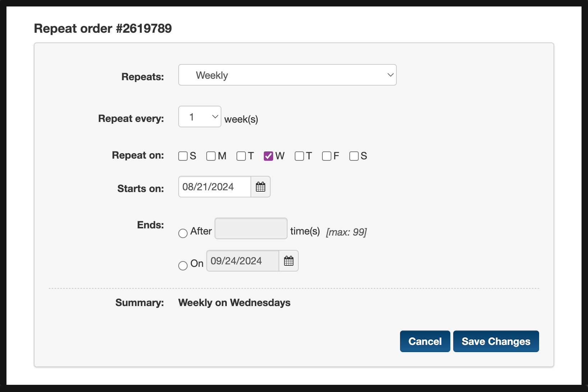The height and width of the screenshot is (392, 588).
Task: Click the 'Weekly on Wednesdays' summary text
Action: pos(234,302)
